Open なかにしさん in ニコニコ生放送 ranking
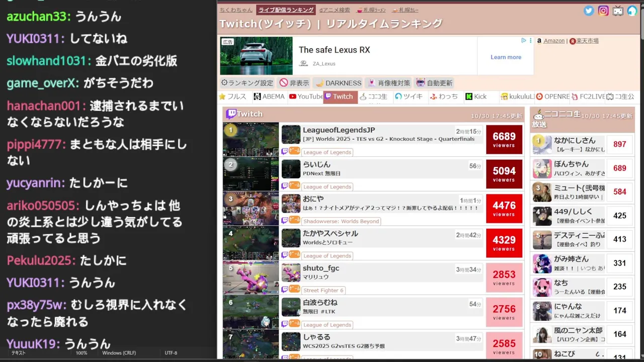 pos(575,140)
